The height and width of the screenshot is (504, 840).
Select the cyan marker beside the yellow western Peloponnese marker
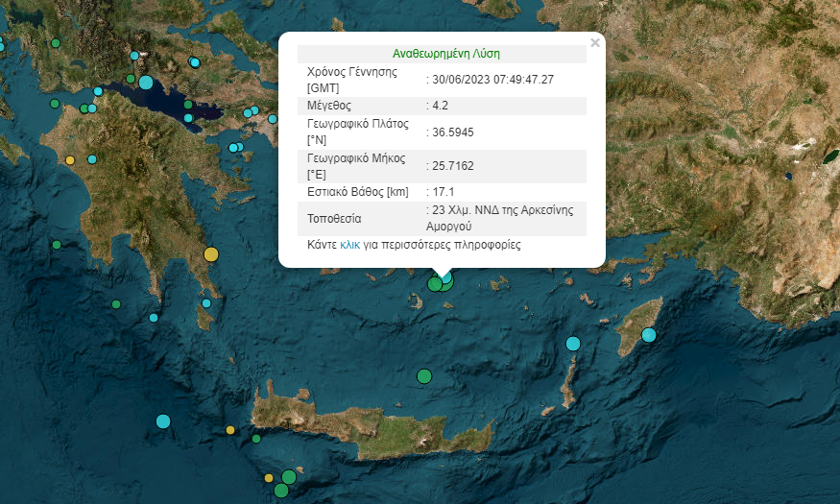(x=92, y=159)
